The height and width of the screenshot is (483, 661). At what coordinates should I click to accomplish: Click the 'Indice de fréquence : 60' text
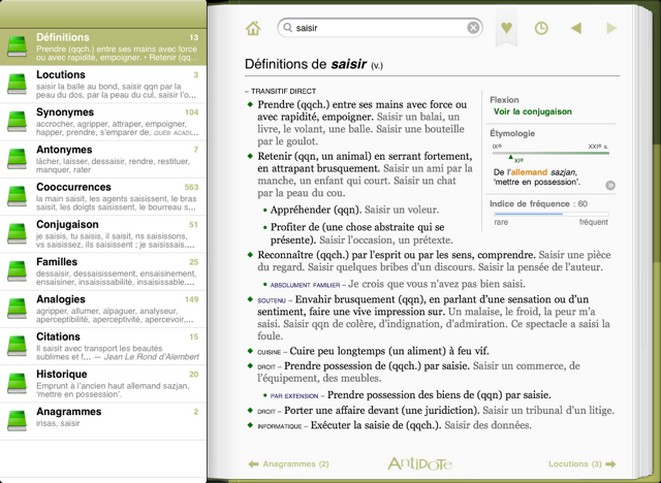[538, 204]
